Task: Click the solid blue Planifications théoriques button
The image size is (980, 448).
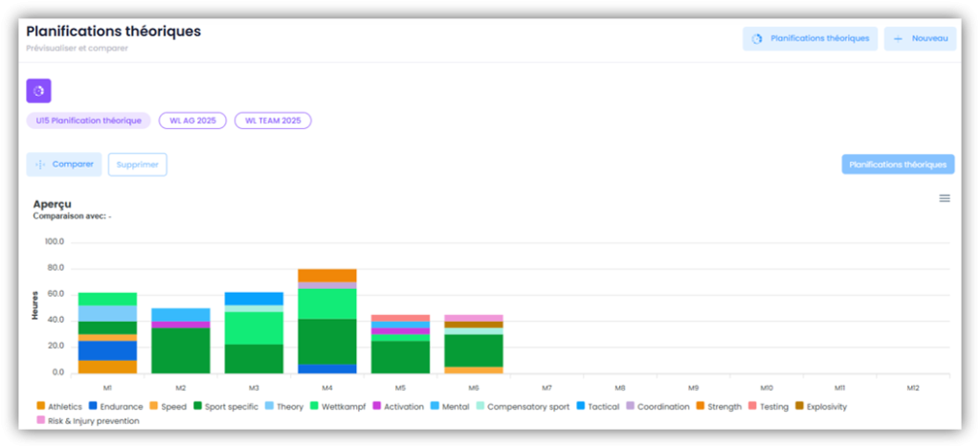Action: pos(898,165)
